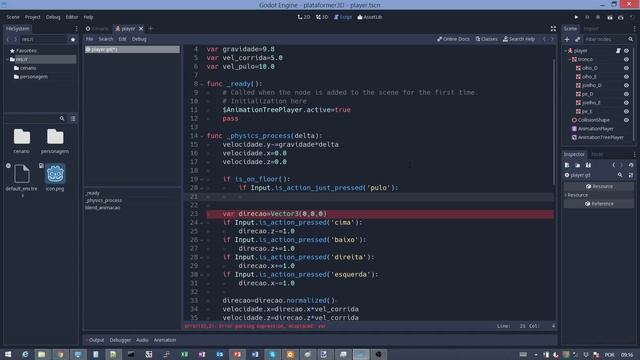Select the CollisionShape node
Viewport: 640px width, 360px height.
593,120
